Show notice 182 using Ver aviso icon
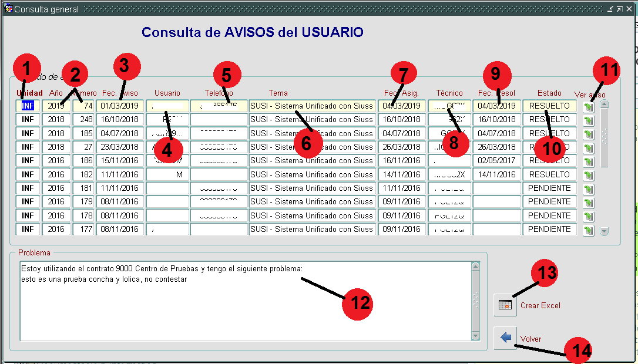Image resolution: width=638 pixels, height=364 pixels. 589,175
